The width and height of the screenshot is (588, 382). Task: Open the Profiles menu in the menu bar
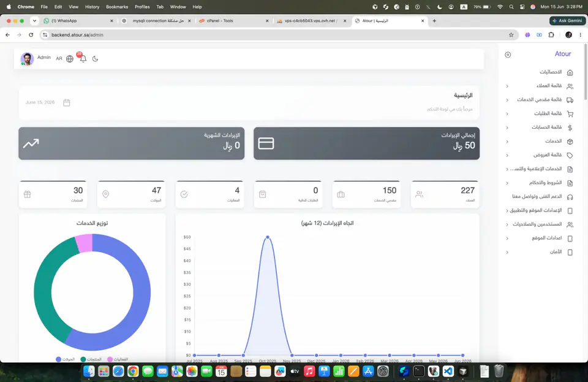click(x=142, y=7)
